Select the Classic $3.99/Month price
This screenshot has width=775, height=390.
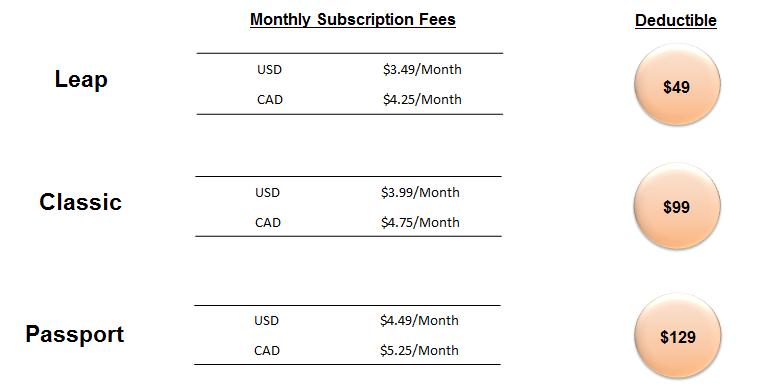point(420,192)
